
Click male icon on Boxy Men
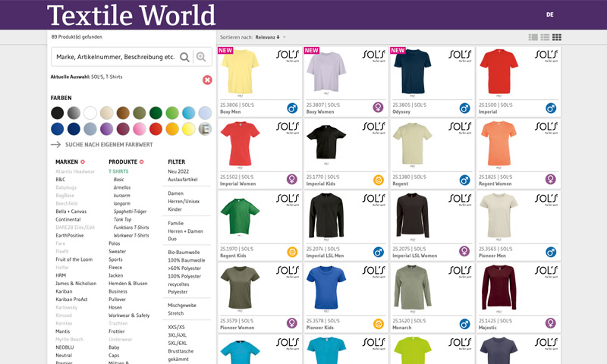click(x=292, y=108)
